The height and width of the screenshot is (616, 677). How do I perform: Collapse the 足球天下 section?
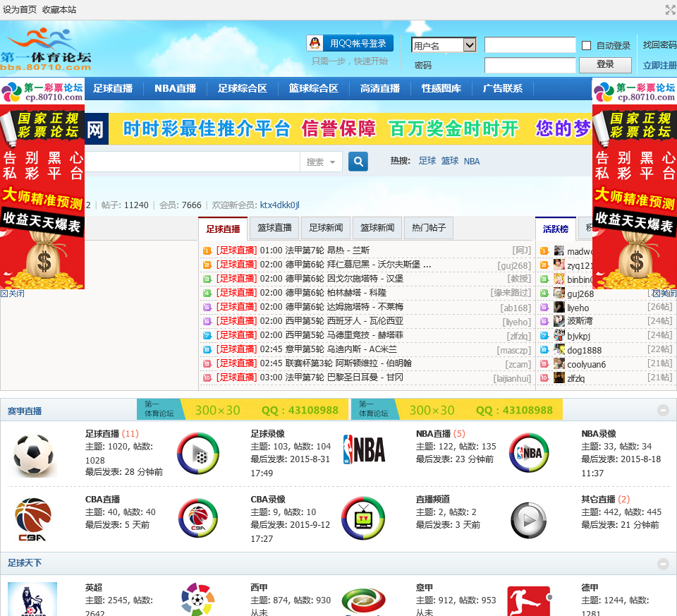pos(663,563)
